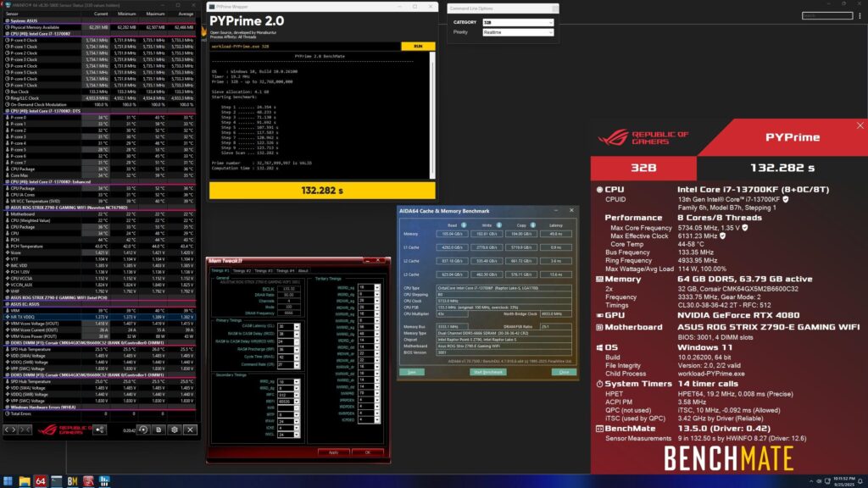Click Start Benchmark in AIDA64
Screen dimensions: 868x488
tap(487, 372)
